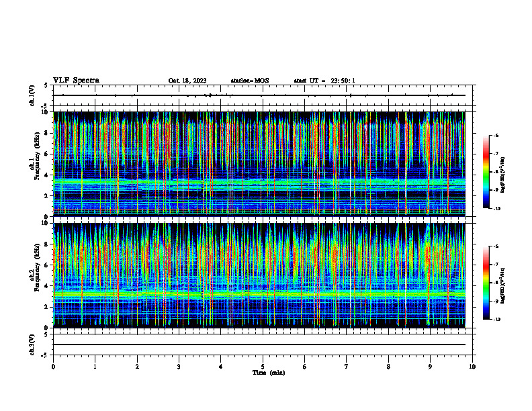Viewport: 532px width, 411px height.
Task: Click the "VLF Spectra" plot title
Action: (x=76, y=81)
